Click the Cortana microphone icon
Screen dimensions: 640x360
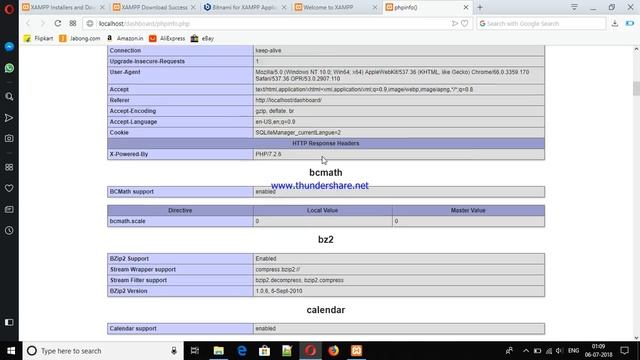coord(174,351)
